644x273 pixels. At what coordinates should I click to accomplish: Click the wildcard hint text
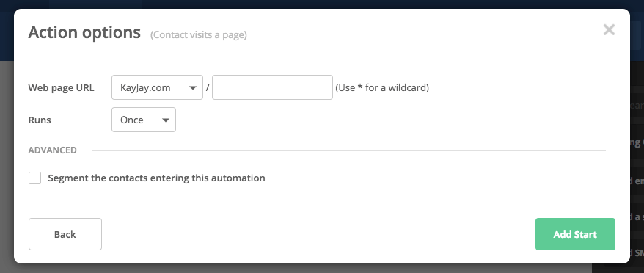[382, 87]
